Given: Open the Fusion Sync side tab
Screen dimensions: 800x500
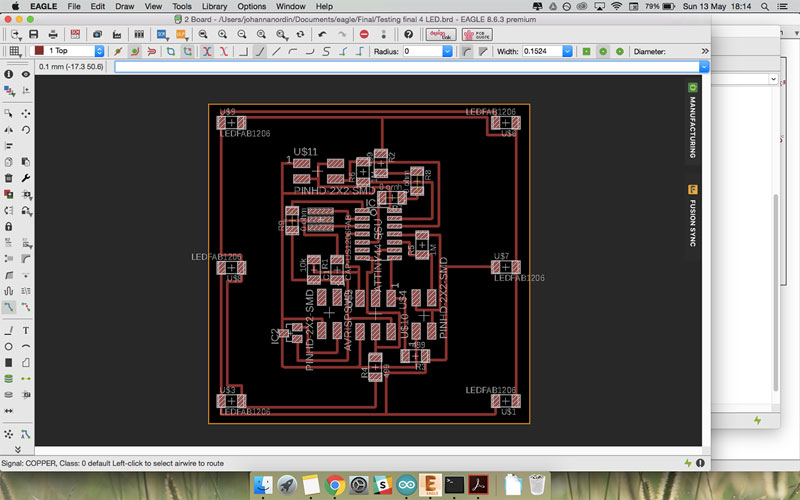Looking at the screenshot, I should [x=692, y=216].
